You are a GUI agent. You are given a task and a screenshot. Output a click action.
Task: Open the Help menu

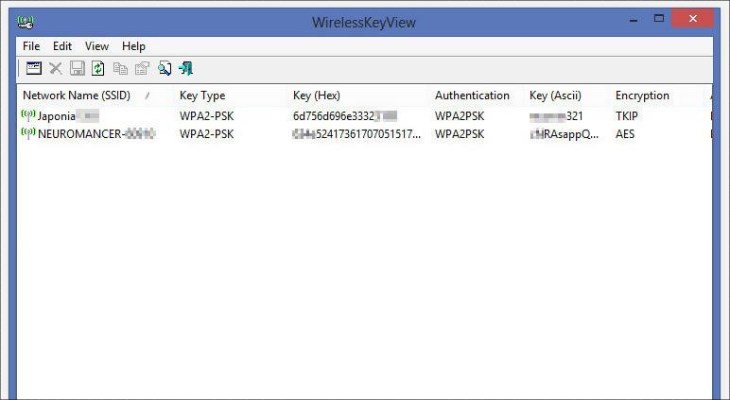coord(134,46)
